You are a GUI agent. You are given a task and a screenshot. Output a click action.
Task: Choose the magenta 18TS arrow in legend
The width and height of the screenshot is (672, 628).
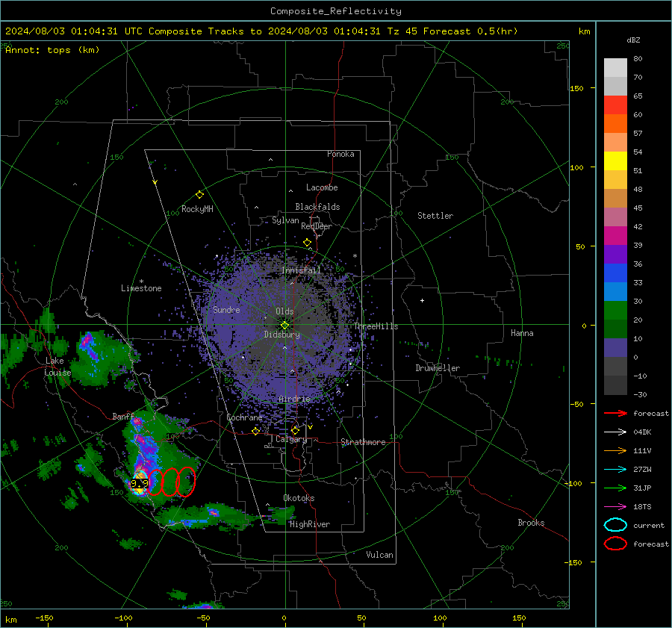[x=615, y=507]
